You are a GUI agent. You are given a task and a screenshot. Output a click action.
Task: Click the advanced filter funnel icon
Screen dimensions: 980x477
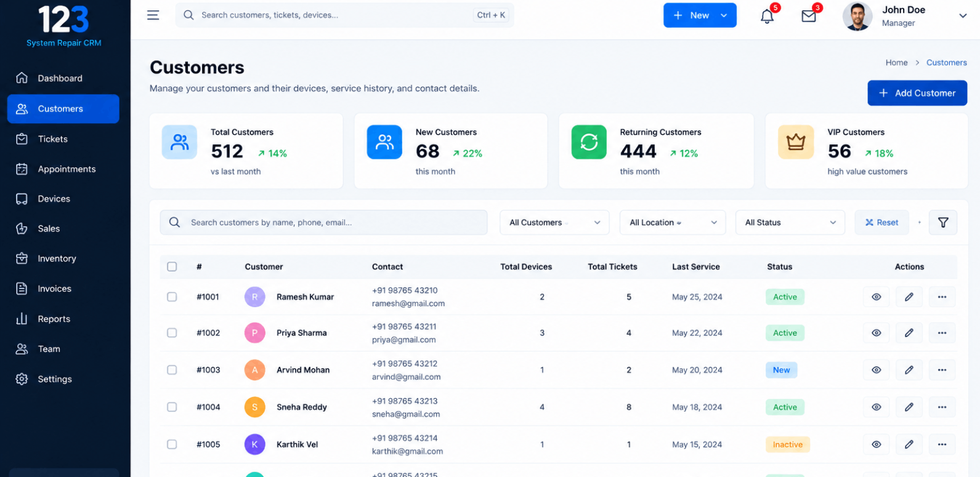(x=942, y=222)
